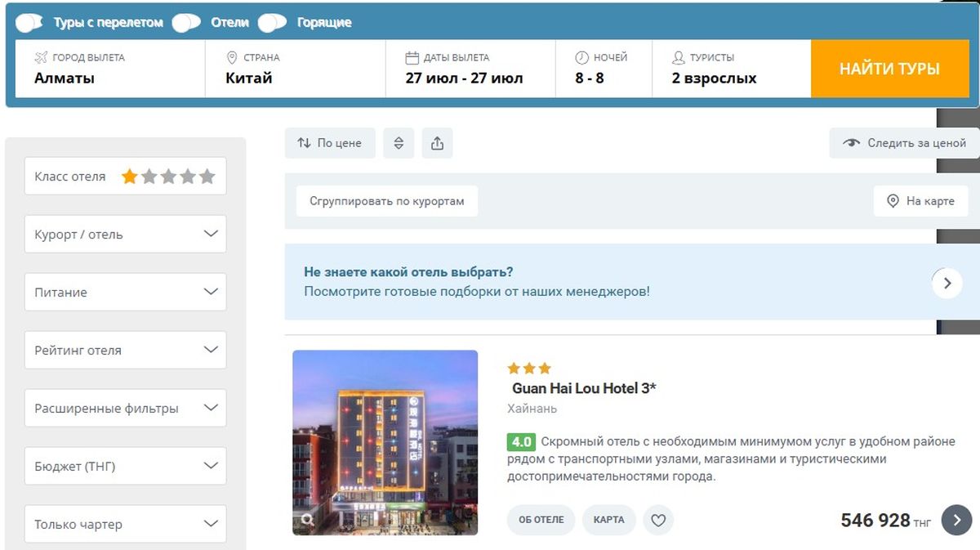
Task: Open the Посмотрите готовые подборки banner text
Action: [477, 291]
